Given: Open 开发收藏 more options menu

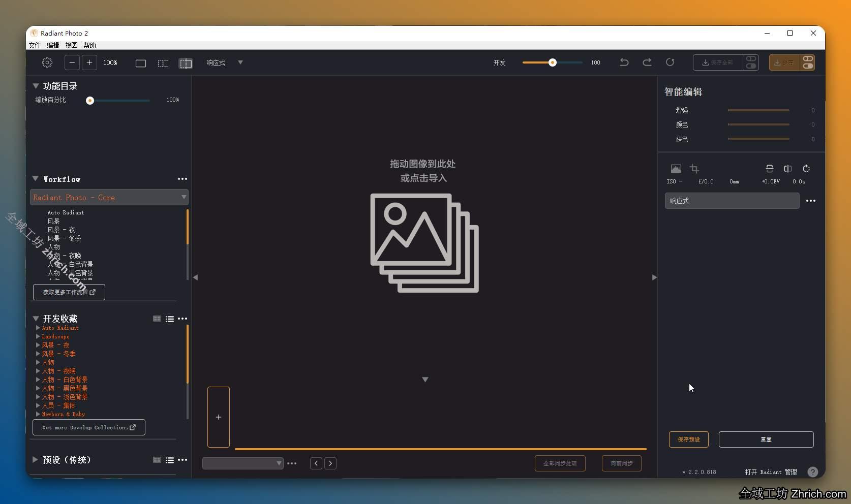Looking at the screenshot, I should tap(183, 319).
